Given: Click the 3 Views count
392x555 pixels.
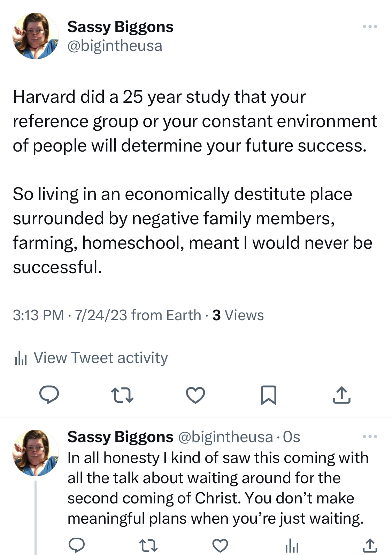Looking at the screenshot, I should point(238,315).
